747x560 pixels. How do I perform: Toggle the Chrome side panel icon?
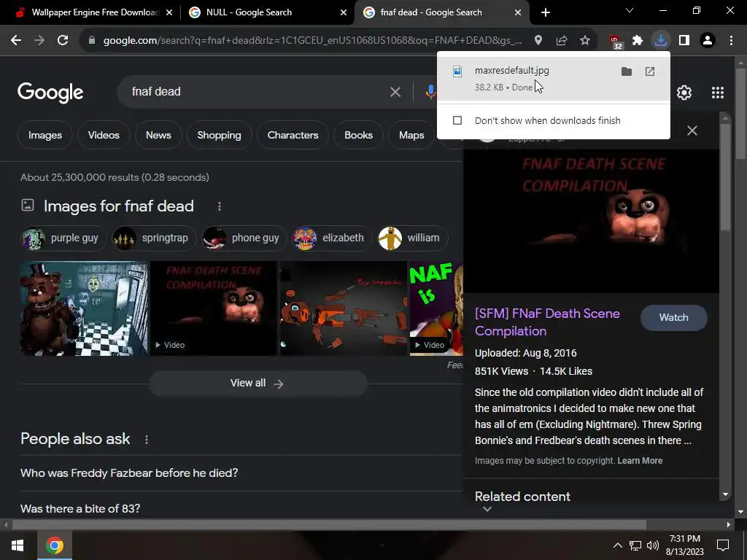point(684,41)
